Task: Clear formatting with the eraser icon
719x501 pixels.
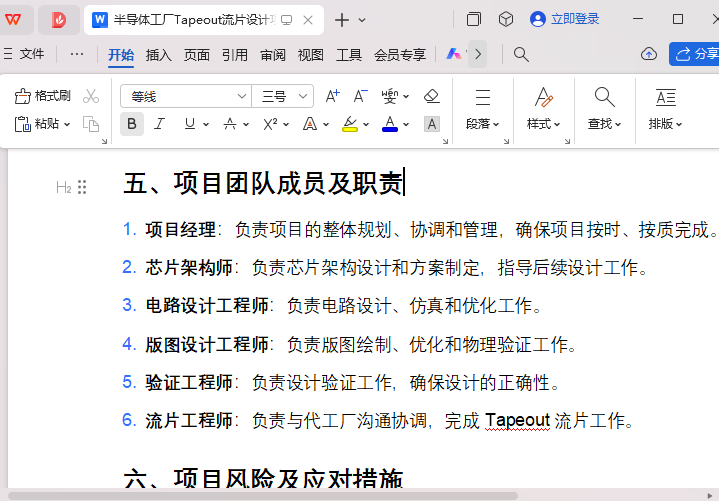Action: click(431, 96)
